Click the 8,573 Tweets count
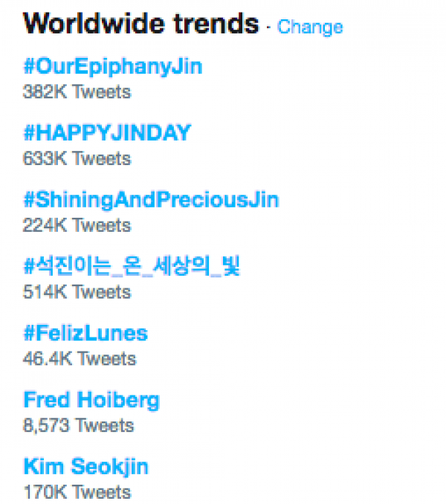The image size is (446, 504). 78,425
